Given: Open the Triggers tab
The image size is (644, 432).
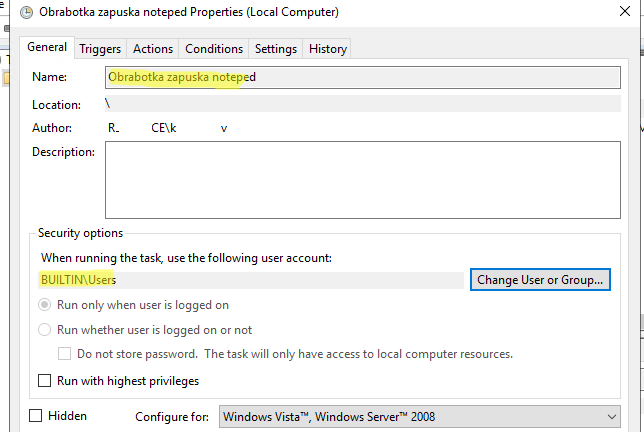Looking at the screenshot, I should point(100,49).
